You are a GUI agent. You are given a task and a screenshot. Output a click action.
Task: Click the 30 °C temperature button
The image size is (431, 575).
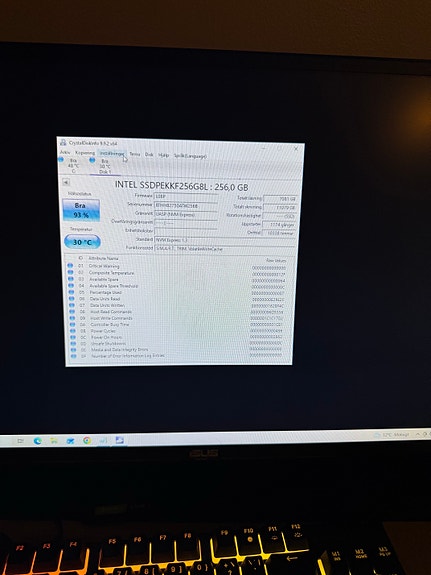[82, 242]
